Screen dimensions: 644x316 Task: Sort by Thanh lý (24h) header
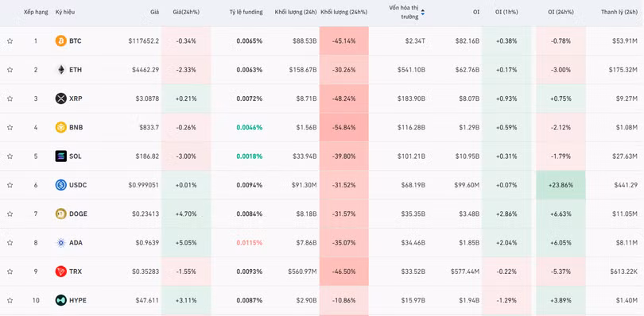click(x=619, y=12)
